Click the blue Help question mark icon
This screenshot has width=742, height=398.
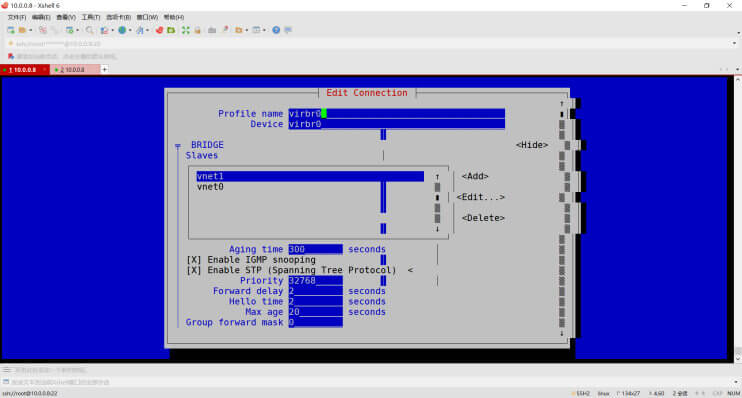point(276,30)
